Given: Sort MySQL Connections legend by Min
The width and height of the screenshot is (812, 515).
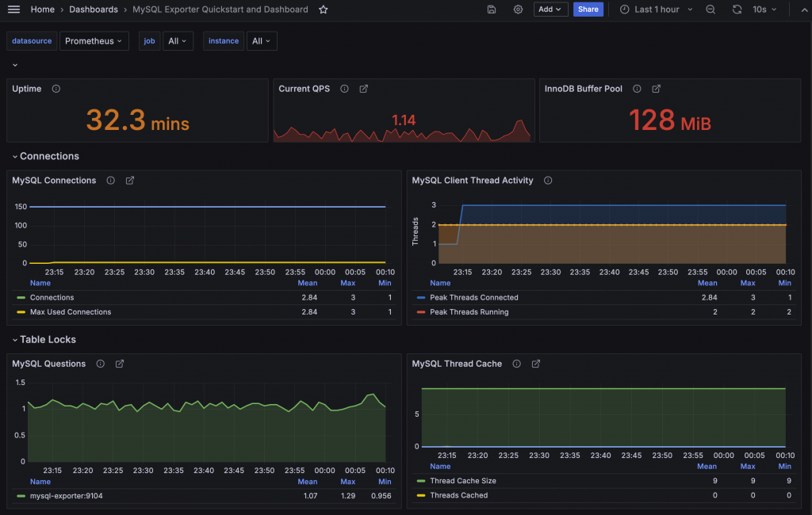Looking at the screenshot, I should [x=385, y=283].
